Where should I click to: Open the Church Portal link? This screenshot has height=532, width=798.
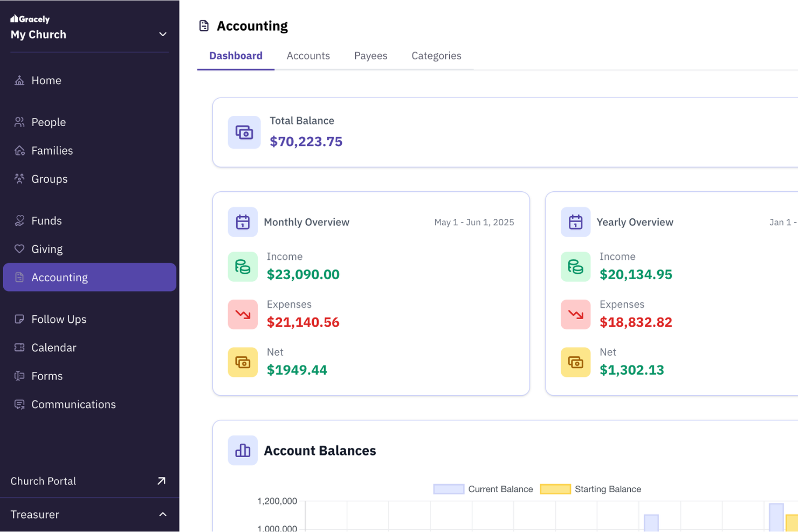click(90, 481)
